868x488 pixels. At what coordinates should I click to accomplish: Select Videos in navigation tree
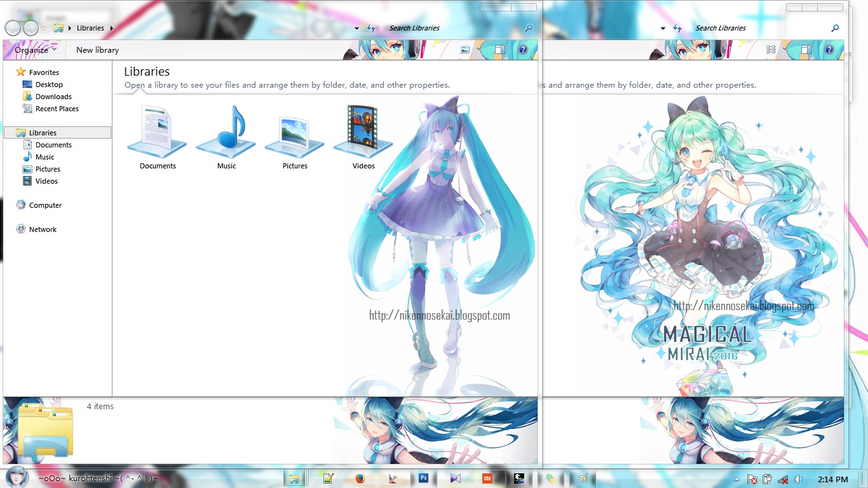pyautogui.click(x=46, y=181)
